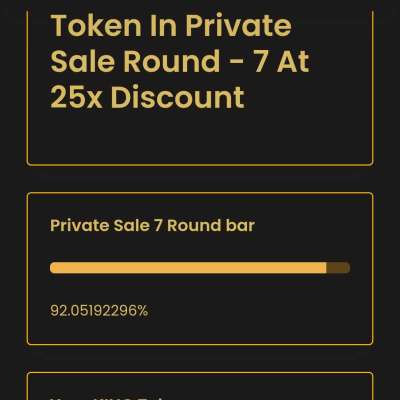Viewport: 400px width, 400px height.
Task: Click the boundary between filled and unfilled bar
Action: tap(326, 268)
